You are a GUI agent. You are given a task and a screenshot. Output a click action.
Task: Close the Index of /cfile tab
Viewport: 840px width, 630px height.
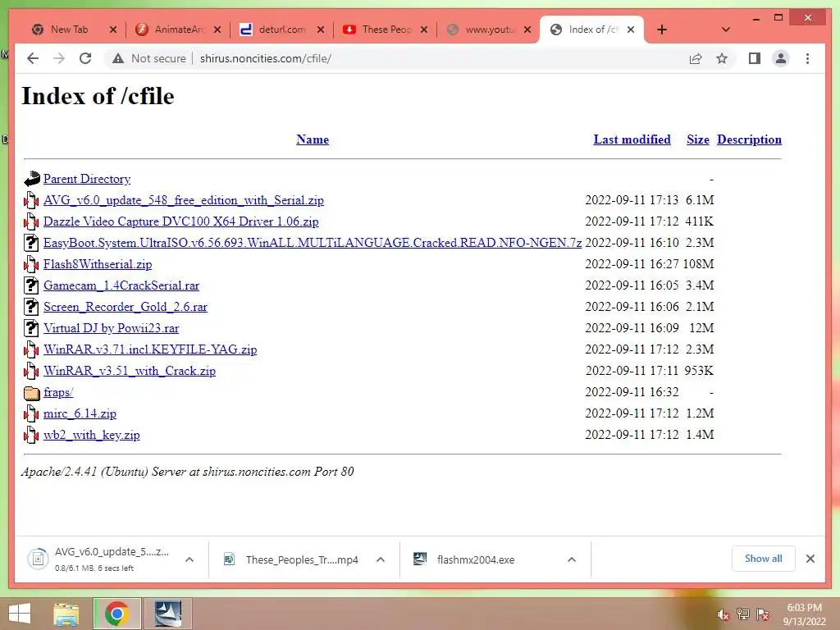point(631,30)
